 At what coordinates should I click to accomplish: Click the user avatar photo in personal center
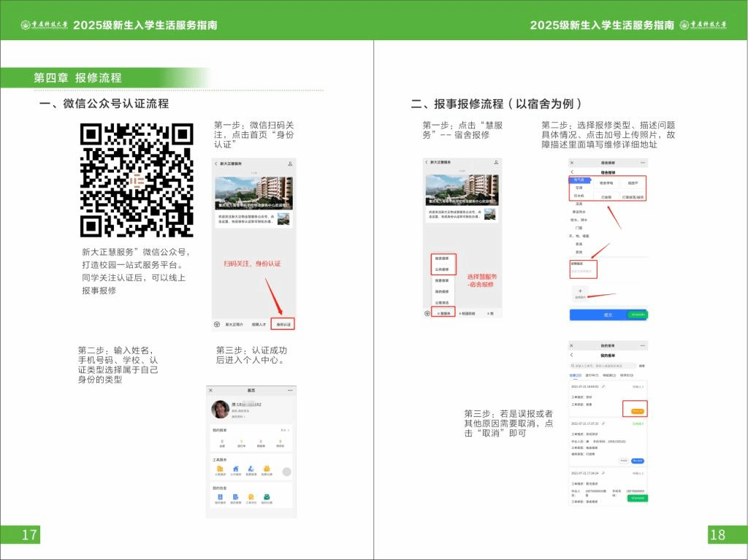pyautogui.click(x=221, y=409)
